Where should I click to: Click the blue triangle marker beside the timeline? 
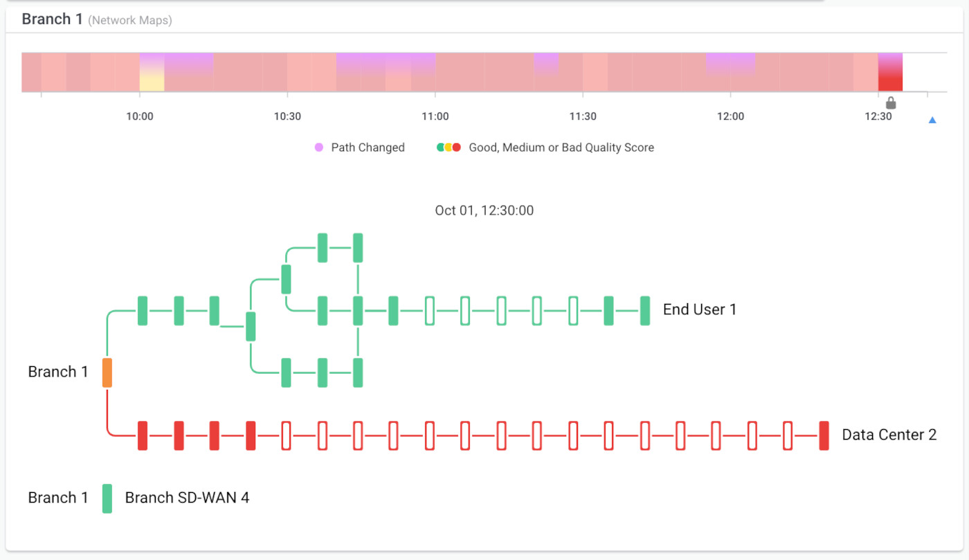[x=932, y=120]
